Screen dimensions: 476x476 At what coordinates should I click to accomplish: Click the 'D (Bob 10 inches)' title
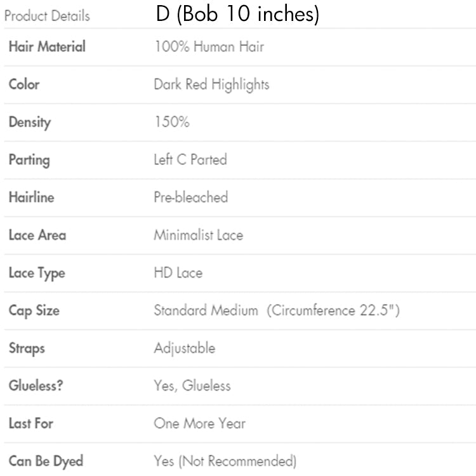[237, 15]
